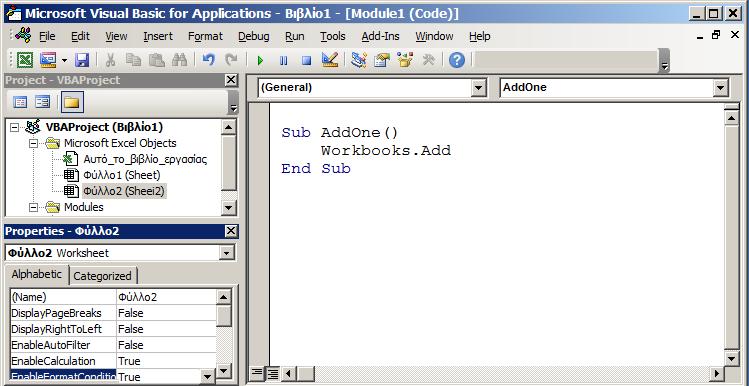Open the Format menu
Screen dimensions: 749x386
coord(205,36)
